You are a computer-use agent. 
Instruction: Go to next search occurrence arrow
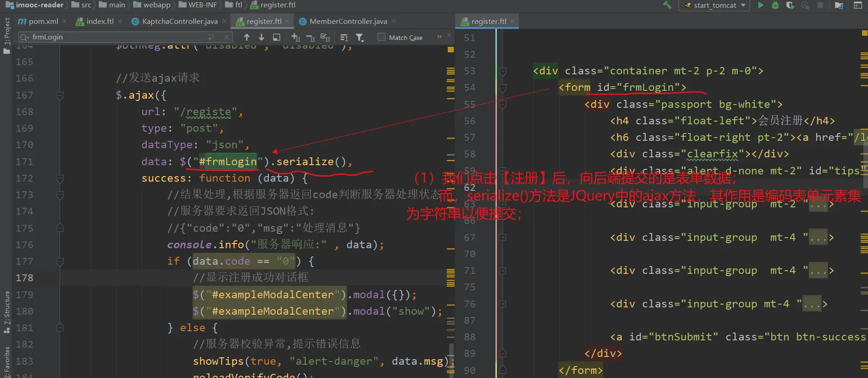[x=262, y=37]
